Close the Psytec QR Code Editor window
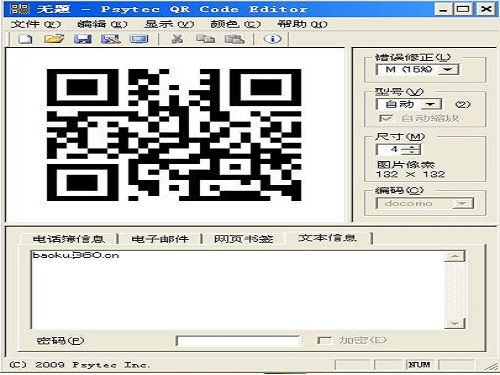This screenshot has width=500, height=375. coord(486,9)
